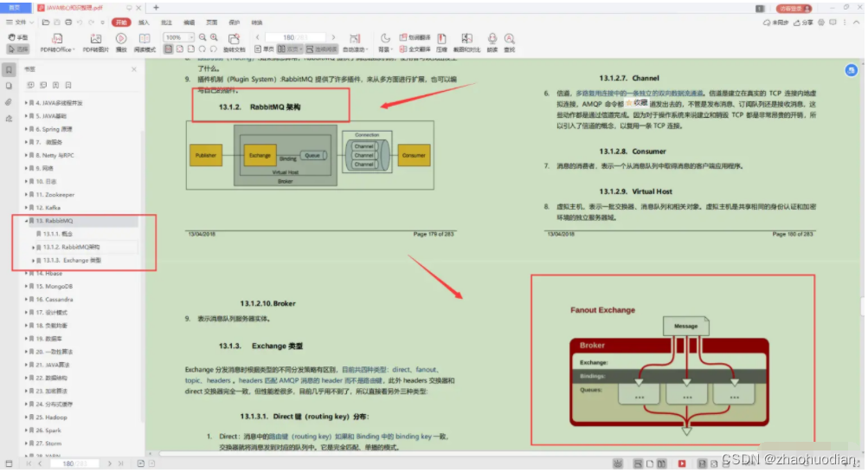Switch to the 首页 home tab
Screen dimensions: 868x473
pyautogui.click(x=15, y=8)
